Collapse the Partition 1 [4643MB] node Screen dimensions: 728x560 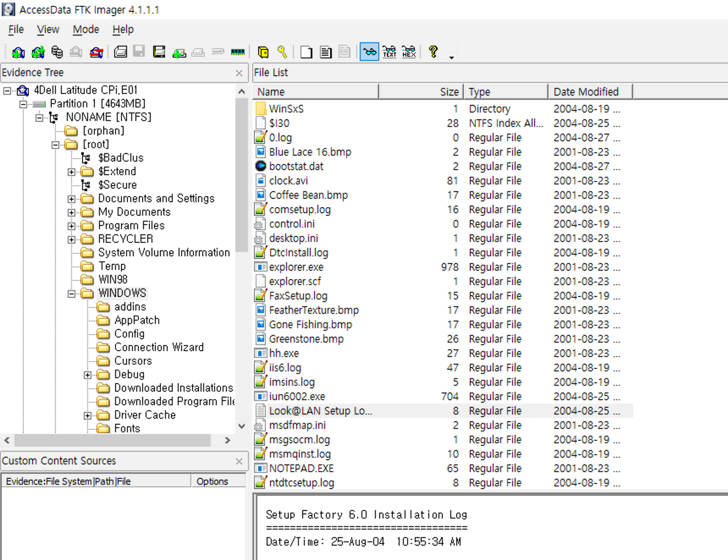(x=23, y=104)
